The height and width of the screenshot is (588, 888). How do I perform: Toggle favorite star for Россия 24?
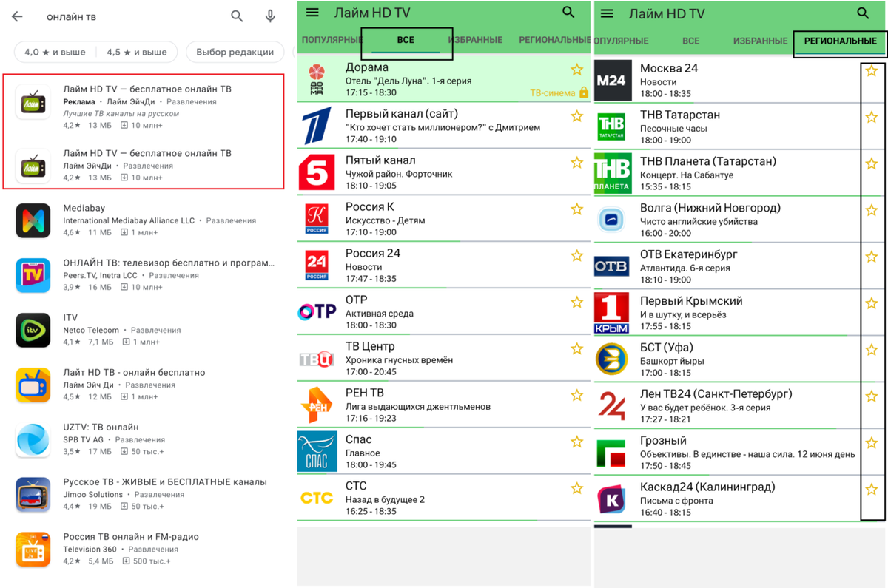[577, 256]
